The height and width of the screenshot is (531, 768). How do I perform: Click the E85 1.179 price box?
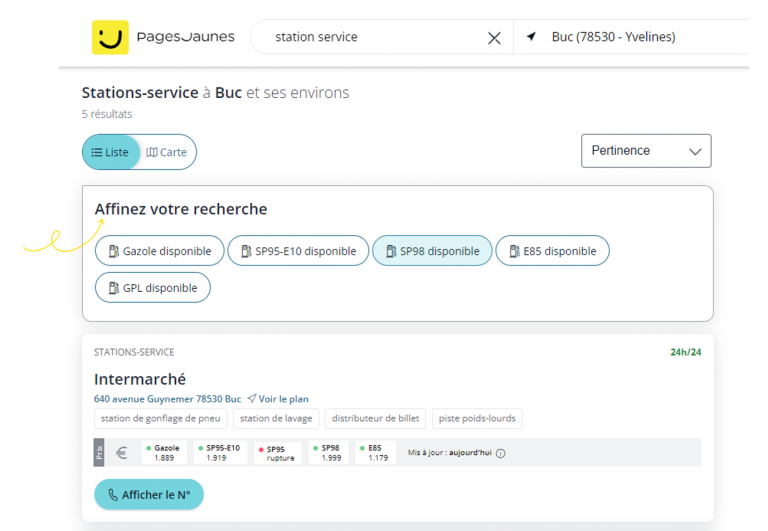(375, 453)
